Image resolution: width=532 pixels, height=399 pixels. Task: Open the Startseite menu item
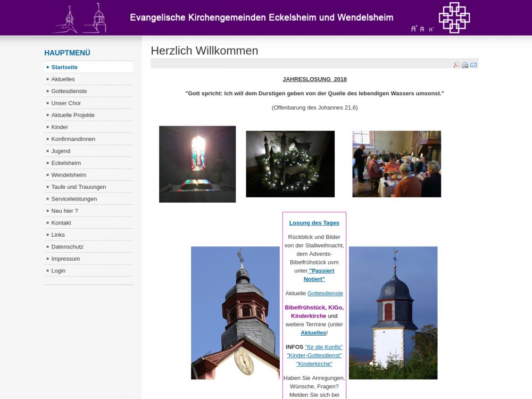64,67
